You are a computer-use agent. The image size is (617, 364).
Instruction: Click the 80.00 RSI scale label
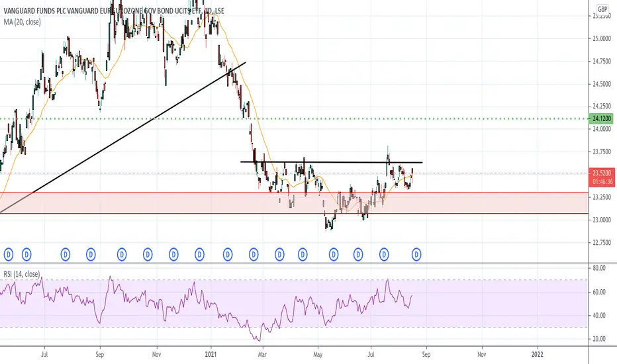(599, 268)
